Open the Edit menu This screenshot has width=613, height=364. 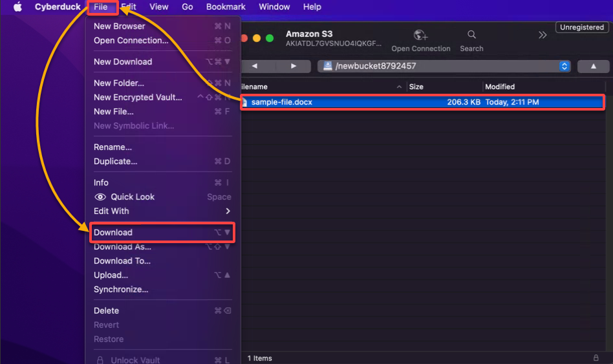pos(129,6)
